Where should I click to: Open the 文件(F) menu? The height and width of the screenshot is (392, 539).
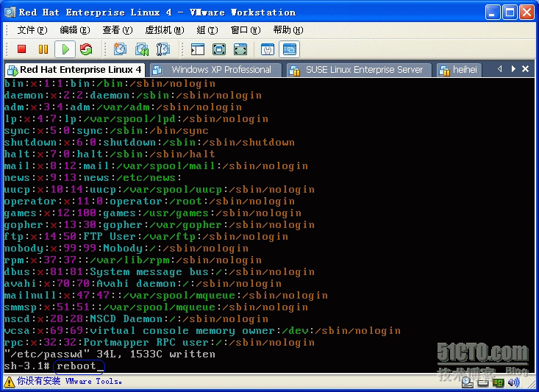(32, 30)
